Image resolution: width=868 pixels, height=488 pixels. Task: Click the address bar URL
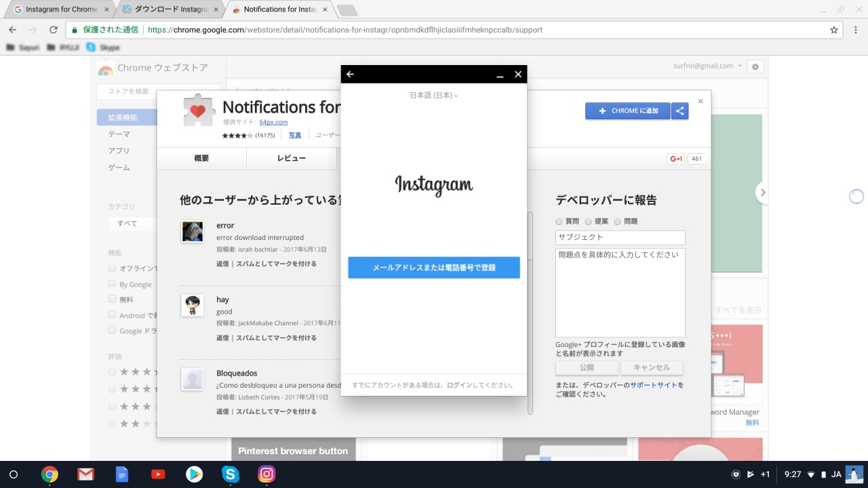(x=344, y=30)
